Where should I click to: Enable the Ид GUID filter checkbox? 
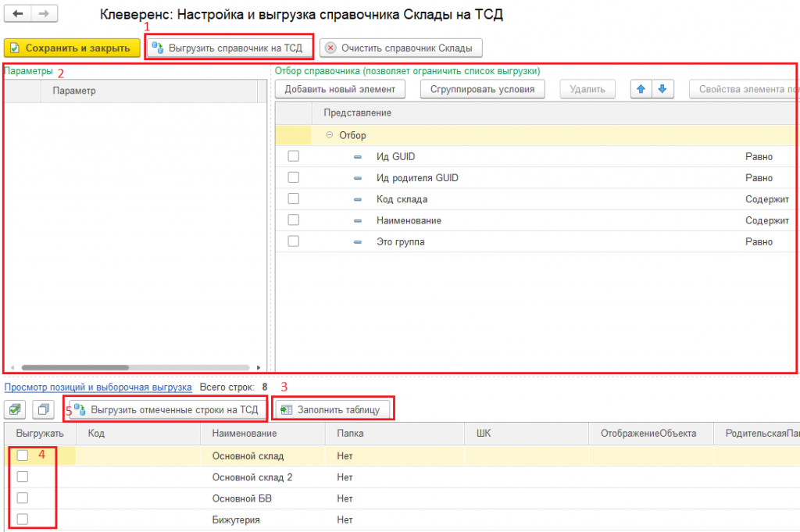click(x=294, y=156)
